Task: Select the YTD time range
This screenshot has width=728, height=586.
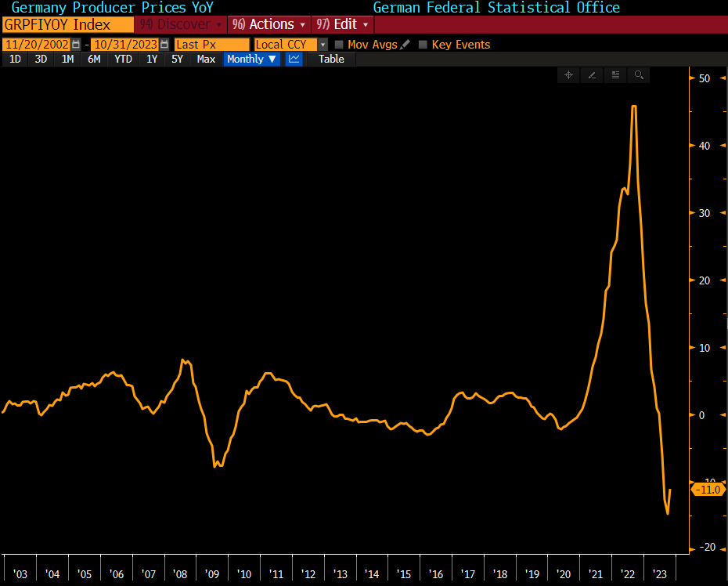Action: click(x=123, y=59)
